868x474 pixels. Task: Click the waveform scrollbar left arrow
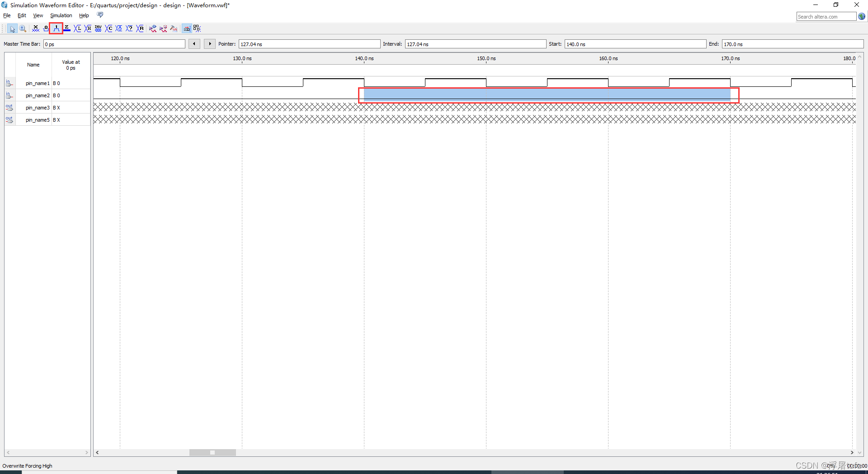(97, 452)
